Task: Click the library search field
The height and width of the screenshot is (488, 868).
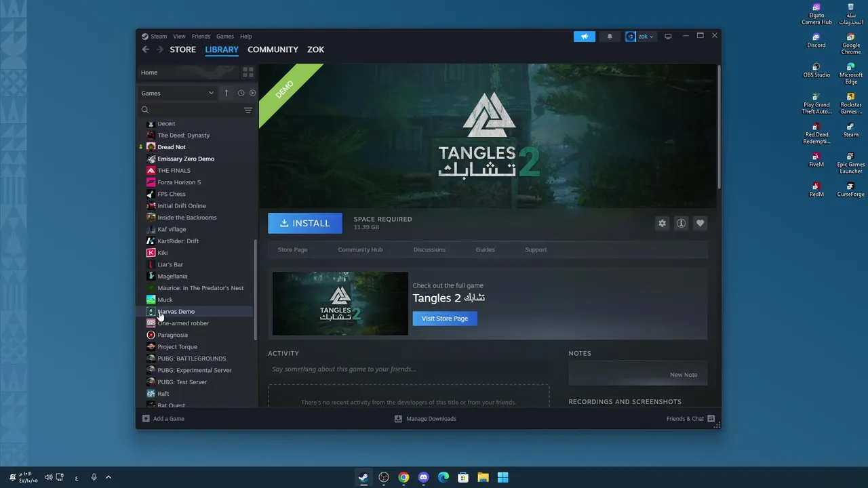Action: coord(192,110)
